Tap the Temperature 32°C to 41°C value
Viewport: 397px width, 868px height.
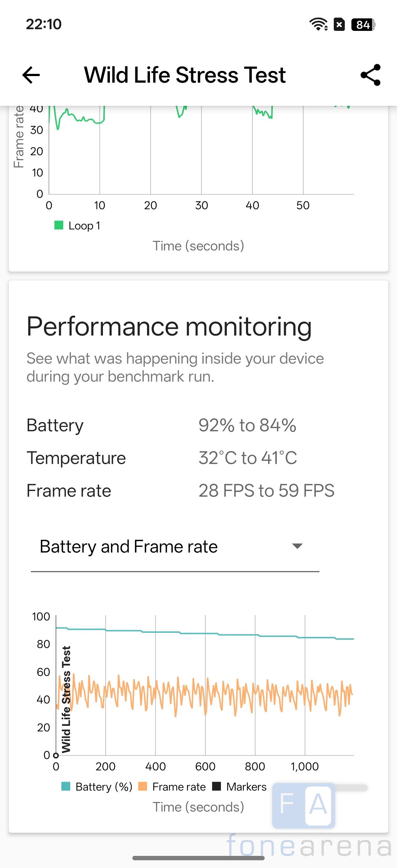pos(248,458)
